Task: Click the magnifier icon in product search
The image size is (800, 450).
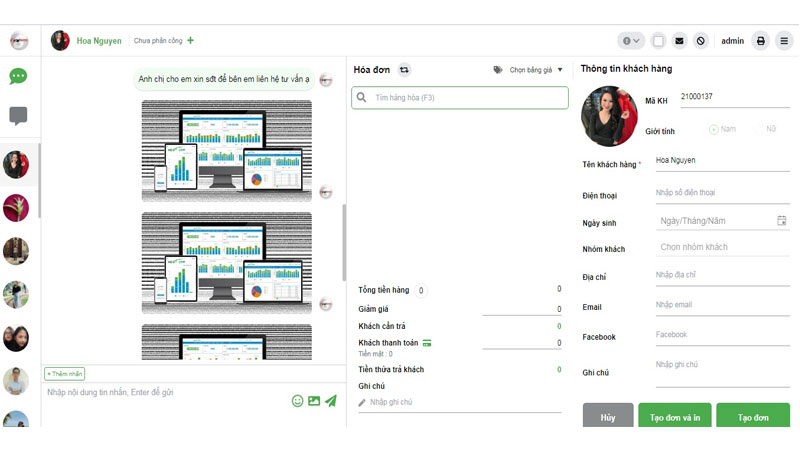Action: coord(361,97)
